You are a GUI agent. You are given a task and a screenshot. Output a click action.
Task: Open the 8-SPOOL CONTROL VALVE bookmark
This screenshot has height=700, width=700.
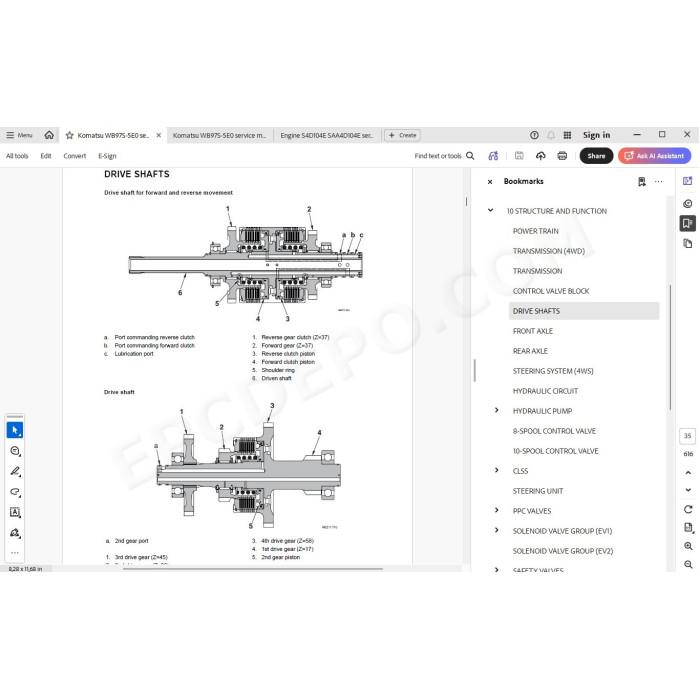point(554,431)
